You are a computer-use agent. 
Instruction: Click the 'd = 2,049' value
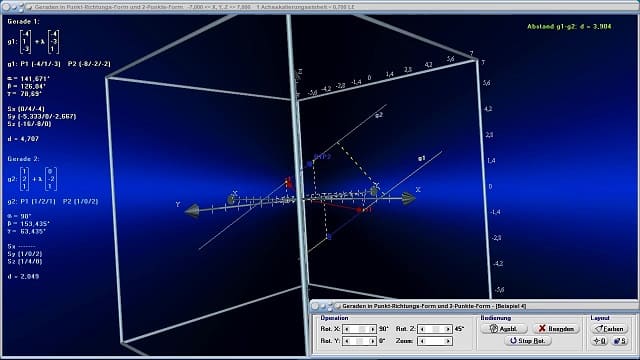23,276
